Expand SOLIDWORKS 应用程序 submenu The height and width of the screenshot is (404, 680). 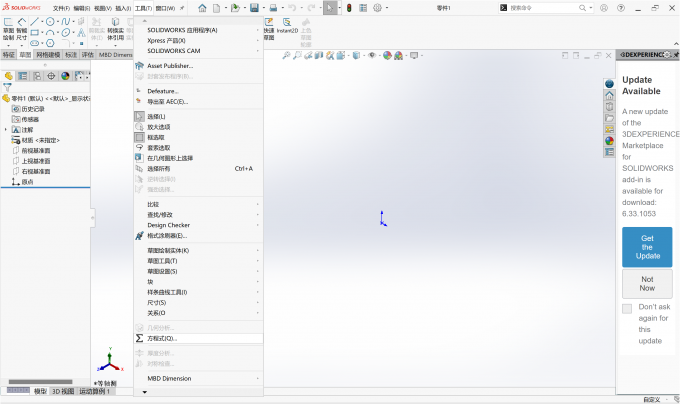click(199, 30)
